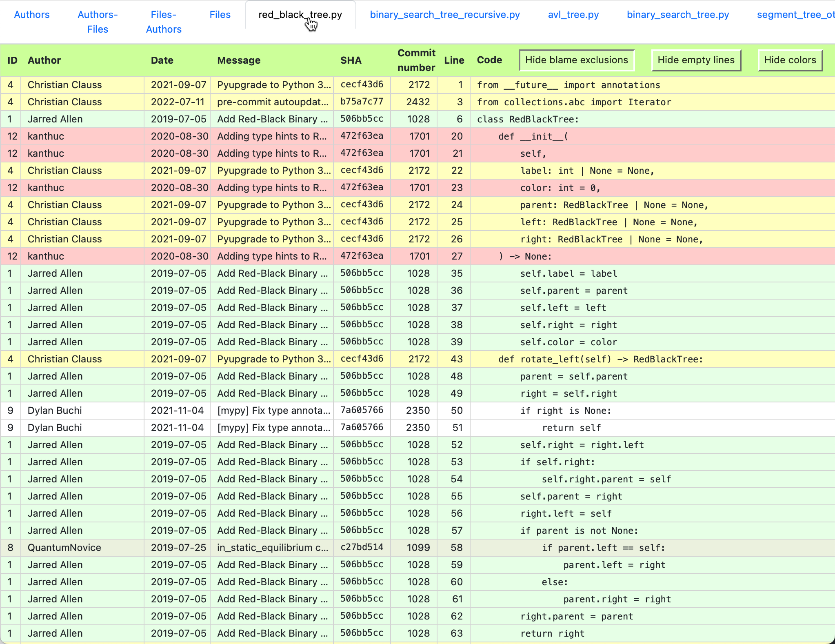Click line number 43 cell
Image resolution: width=835 pixels, height=644 pixels.
(x=453, y=359)
